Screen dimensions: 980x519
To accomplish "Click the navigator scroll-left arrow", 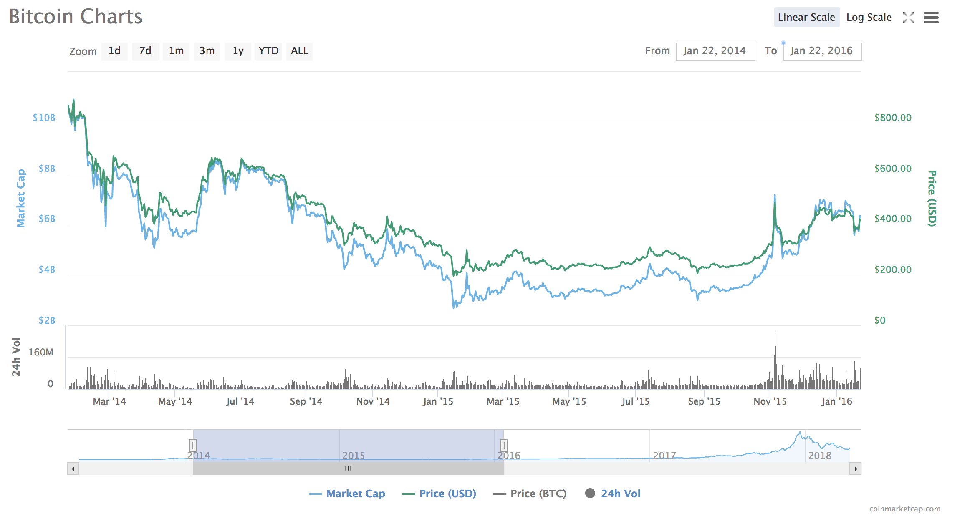I will [x=73, y=469].
